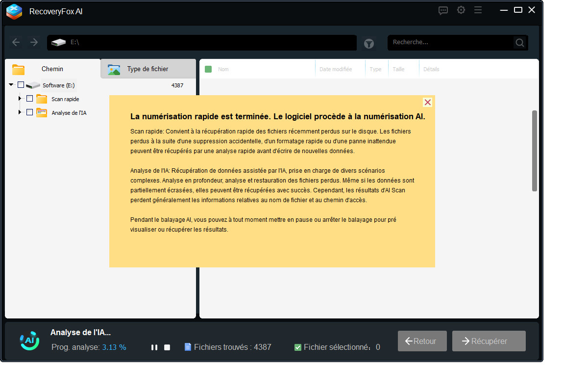Open the hamburger menu
The image size is (588, 368).
(478, 10)
